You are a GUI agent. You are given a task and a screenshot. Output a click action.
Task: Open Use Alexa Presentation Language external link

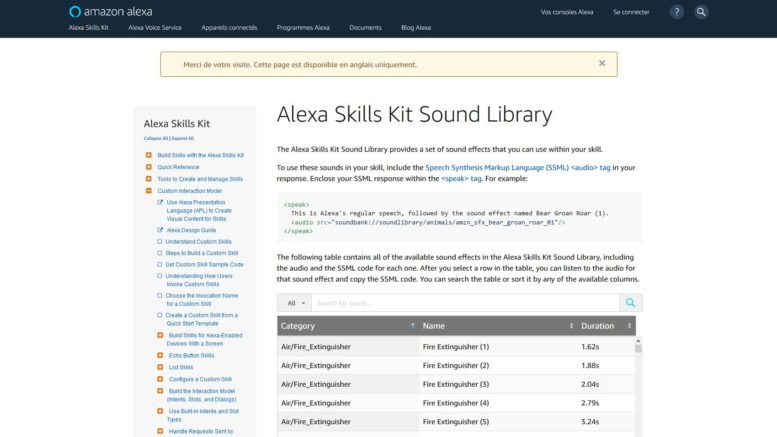tap(199, 210)
